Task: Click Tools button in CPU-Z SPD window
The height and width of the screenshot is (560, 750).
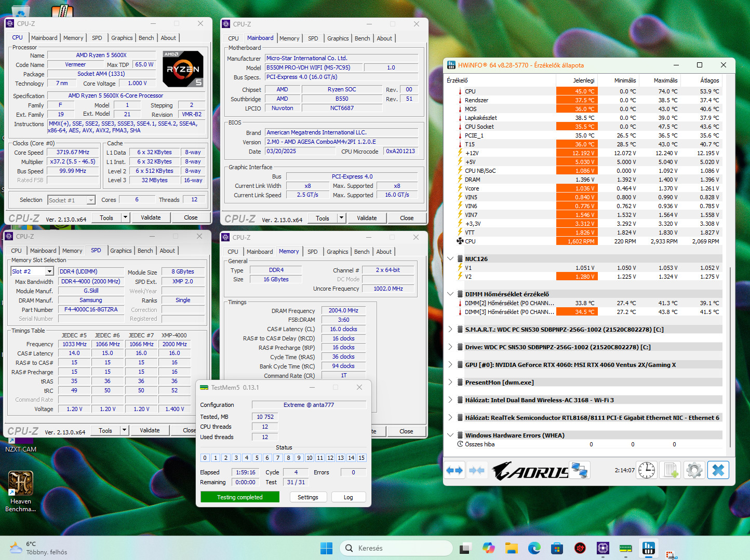Action: pyautogui.click(x=105, y=430)
